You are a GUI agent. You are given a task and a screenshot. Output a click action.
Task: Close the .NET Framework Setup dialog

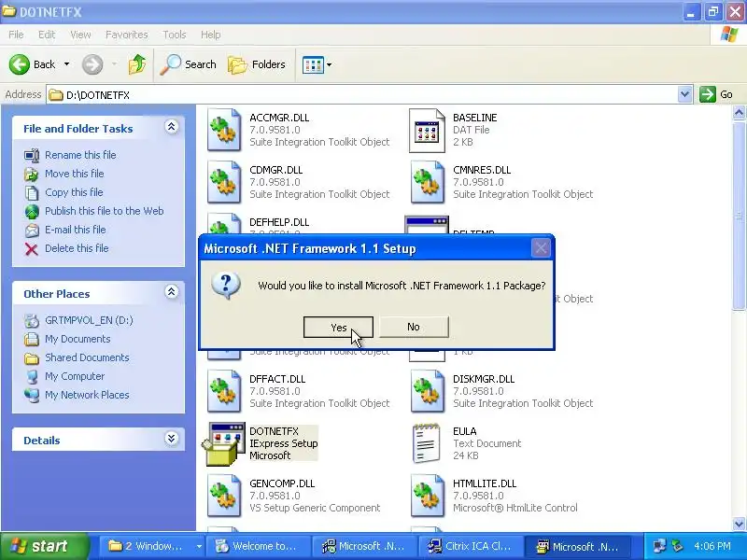point(541,248)
